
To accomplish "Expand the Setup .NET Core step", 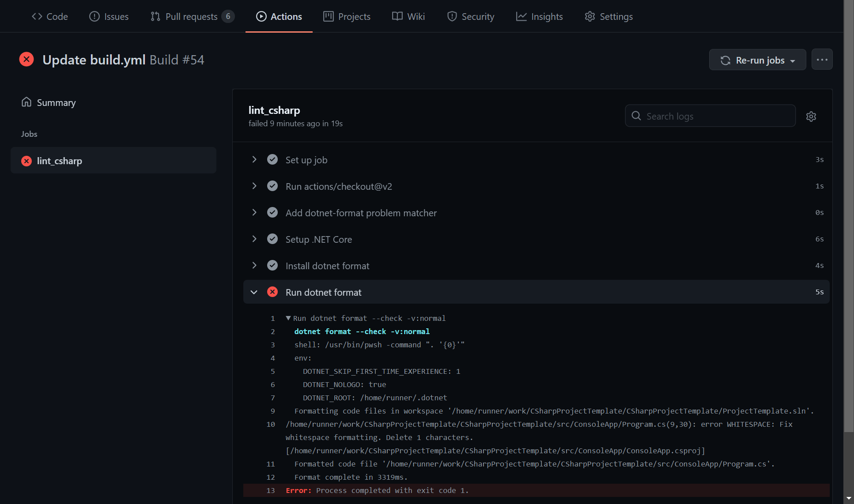I will [x=254, y=239].
